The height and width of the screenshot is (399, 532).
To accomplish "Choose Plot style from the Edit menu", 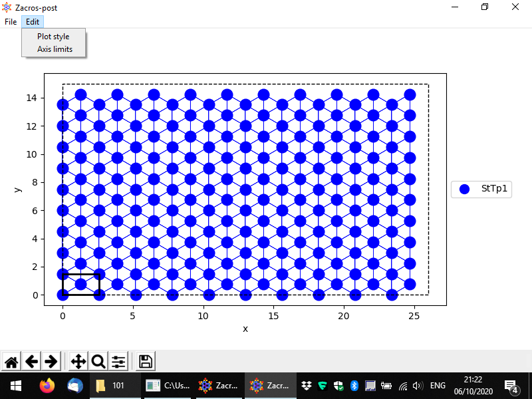I will click(53, 37).
